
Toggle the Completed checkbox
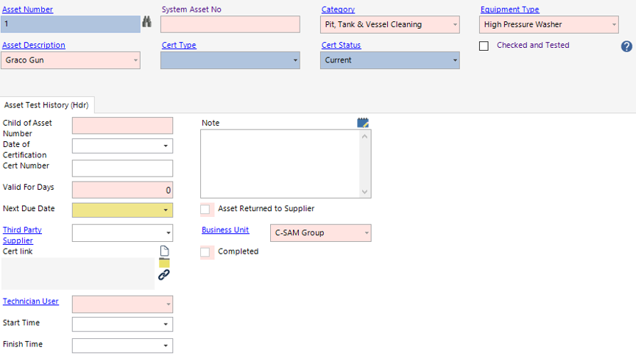click(x=205, y=252)
